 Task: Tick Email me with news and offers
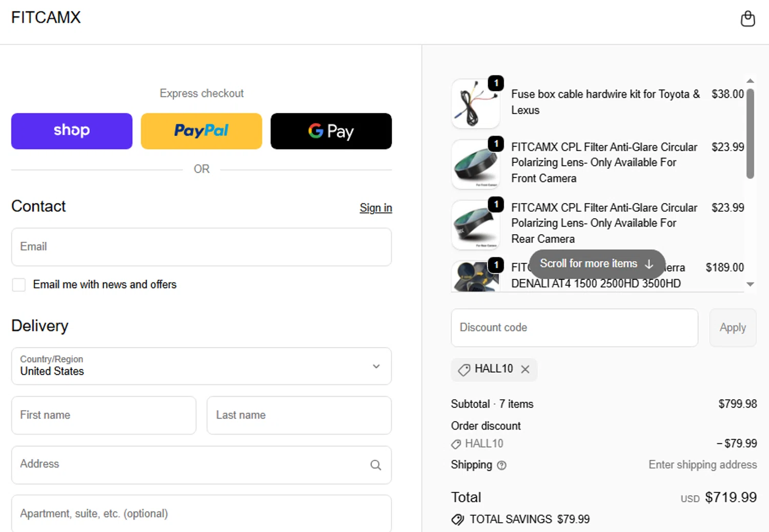coord(19,285)
